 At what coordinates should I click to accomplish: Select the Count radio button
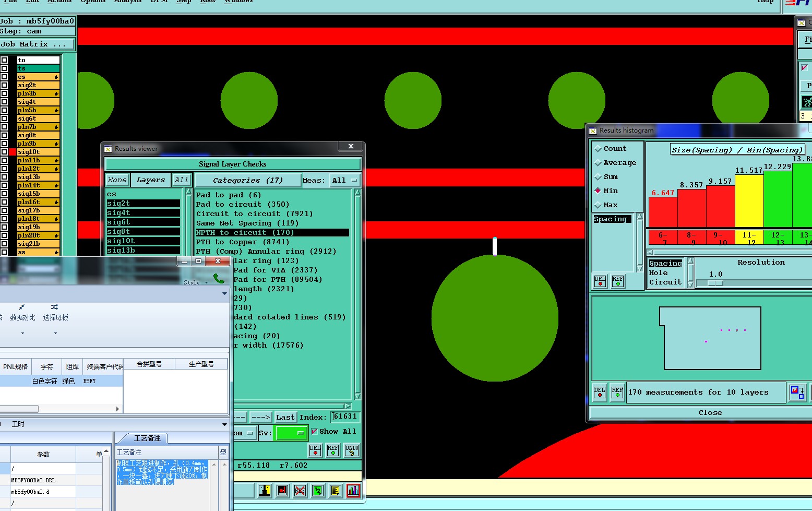pos(598,149)
